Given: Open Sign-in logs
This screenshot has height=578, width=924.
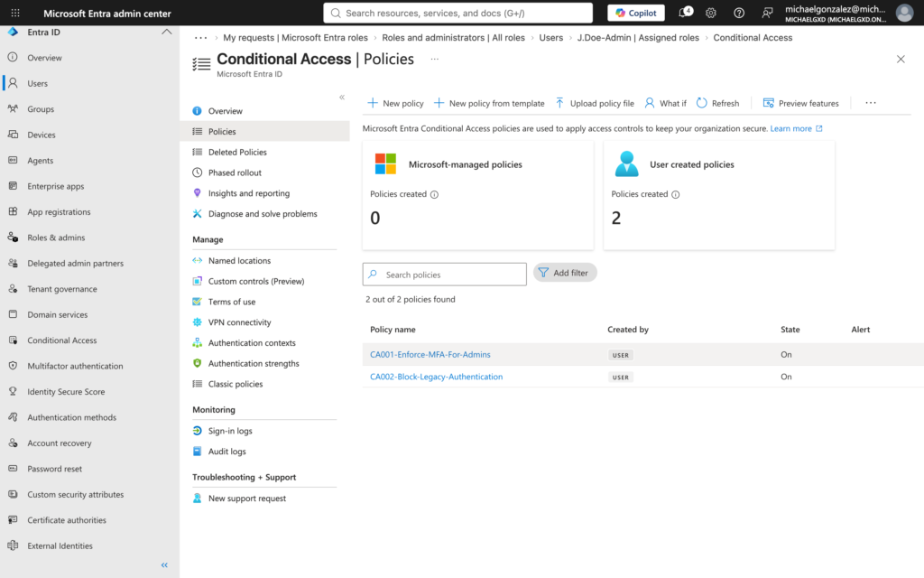Looking at the screenshot, I should (x=230, y=431).
